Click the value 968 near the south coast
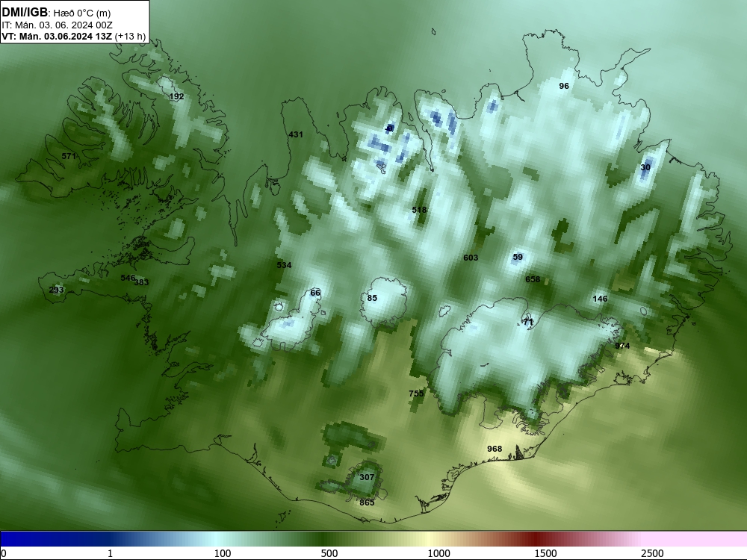Screen dimensions: 747x560 pos(495,449)
